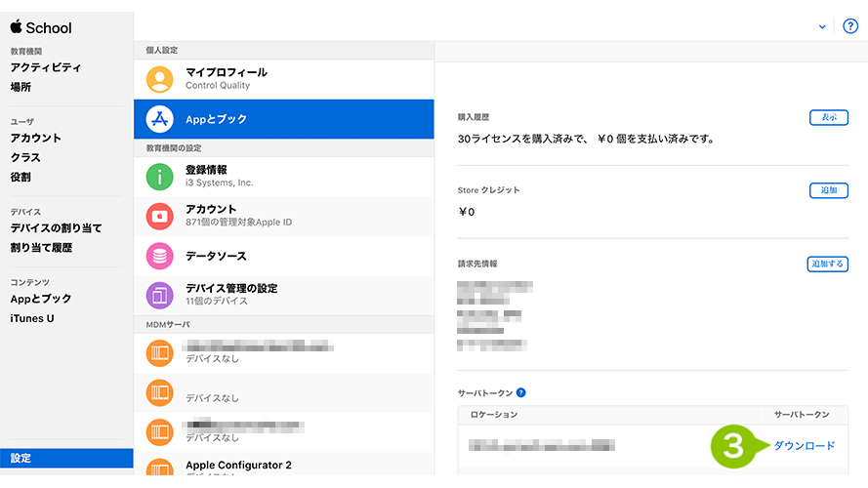Click the デバイス管理の設定 purple icon
The height and width of the screenshot is (488, 868).
pos(159,295)
